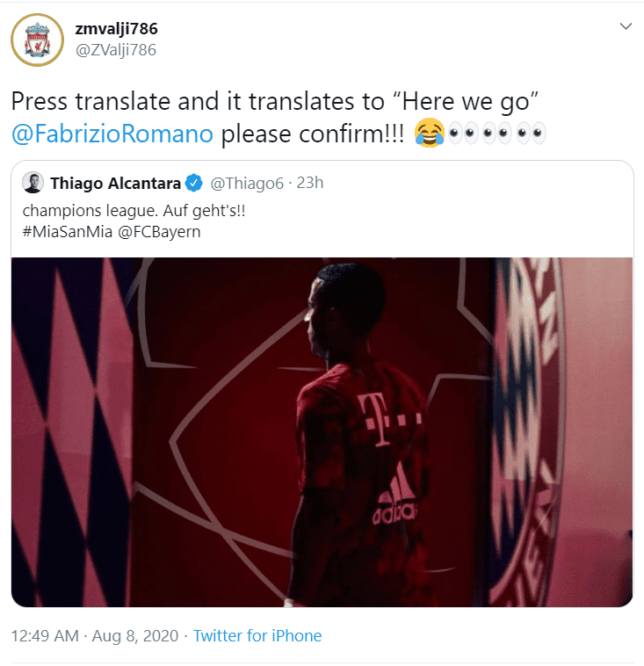Screen dimensions: 644x666
Task: Click the last eyes emoji
Action: point(530,134)
